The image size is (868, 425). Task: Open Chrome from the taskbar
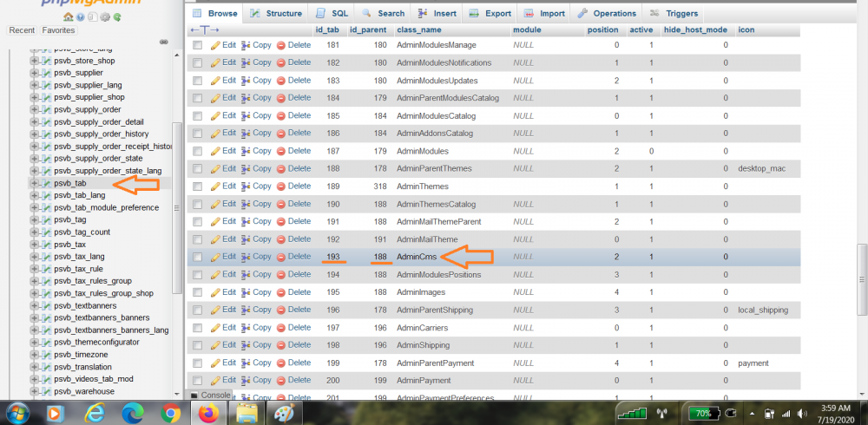(x=170, y=413)
